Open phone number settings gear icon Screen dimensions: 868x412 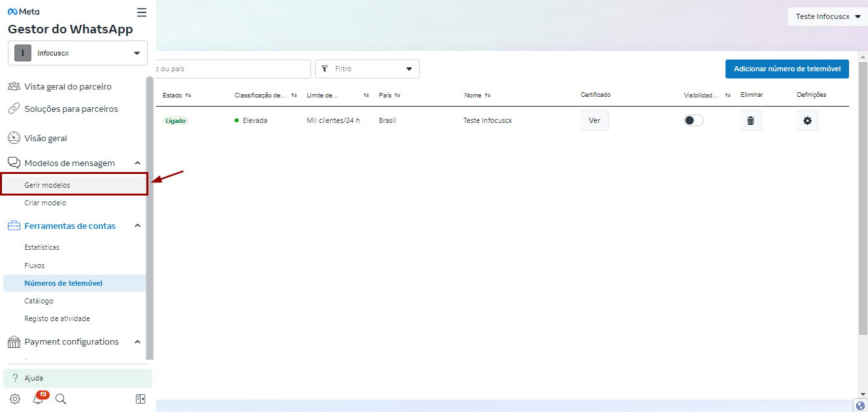[807, 121]
